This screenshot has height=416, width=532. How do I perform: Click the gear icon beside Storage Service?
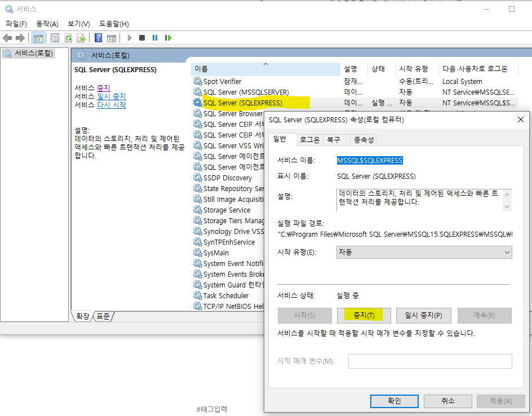pyautogui.click(x=197, y=210)
